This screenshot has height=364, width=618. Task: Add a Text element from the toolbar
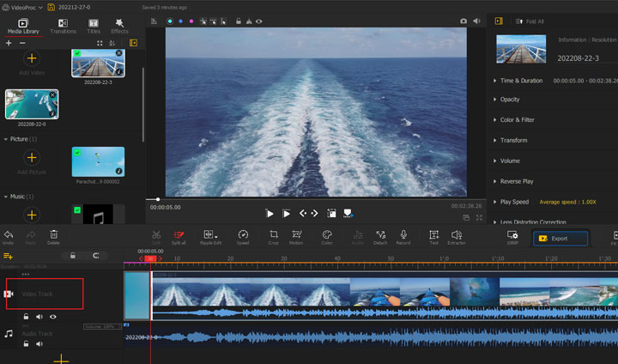tap(433, 236)
